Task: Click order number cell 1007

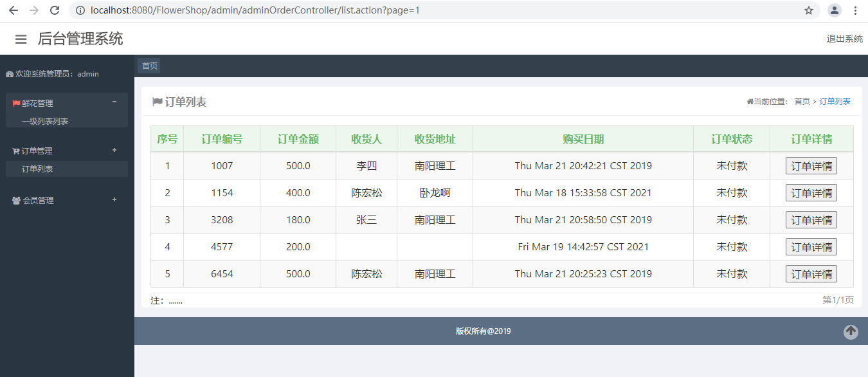Action: [x=222, y=166]
